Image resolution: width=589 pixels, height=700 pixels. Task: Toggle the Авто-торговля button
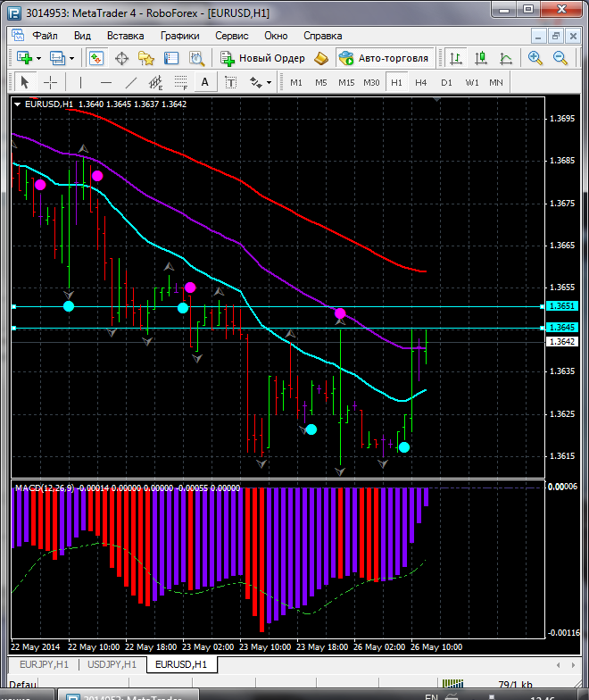point(386,58)
